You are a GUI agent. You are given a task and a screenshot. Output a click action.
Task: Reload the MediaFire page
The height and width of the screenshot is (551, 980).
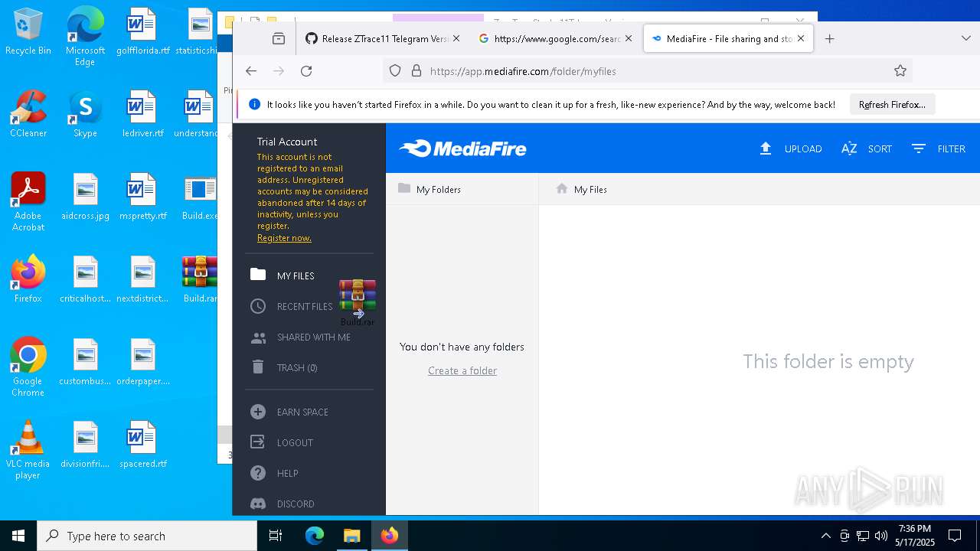coord(306,71)
